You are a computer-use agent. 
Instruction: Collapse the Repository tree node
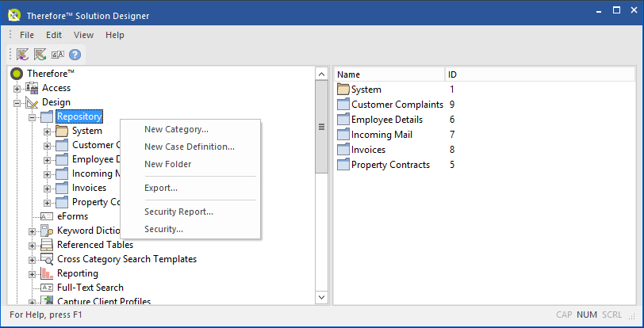tap(32, 118)
